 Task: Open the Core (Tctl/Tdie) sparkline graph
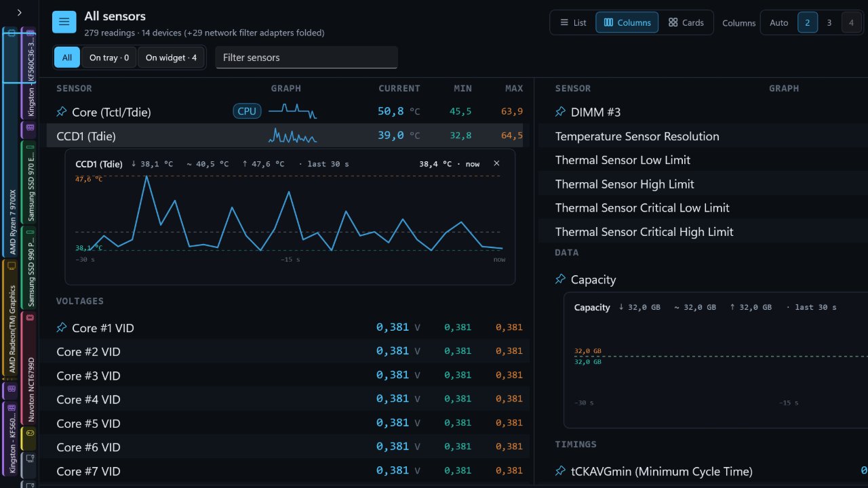(292, 111)
